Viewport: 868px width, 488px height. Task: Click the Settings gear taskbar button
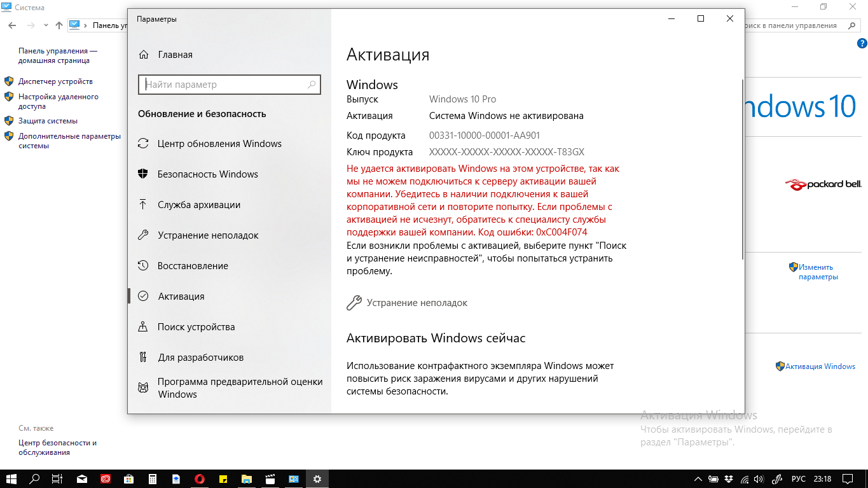click(317, 478)
